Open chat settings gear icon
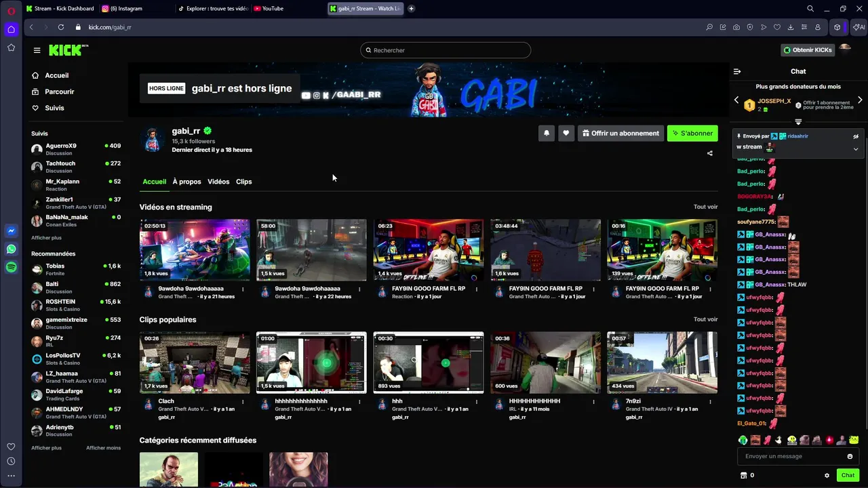This screenshot has height=488, width=868. tap(827, 476)
